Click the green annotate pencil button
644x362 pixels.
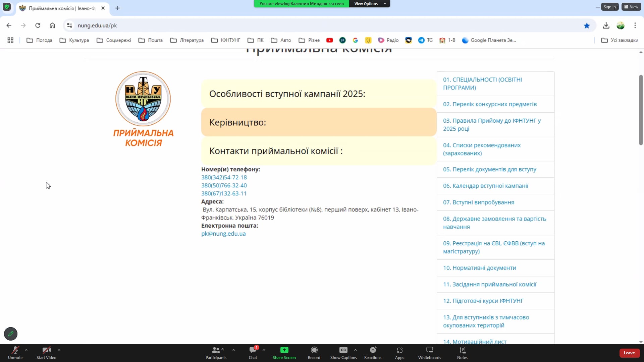click(x=11, y=334)
